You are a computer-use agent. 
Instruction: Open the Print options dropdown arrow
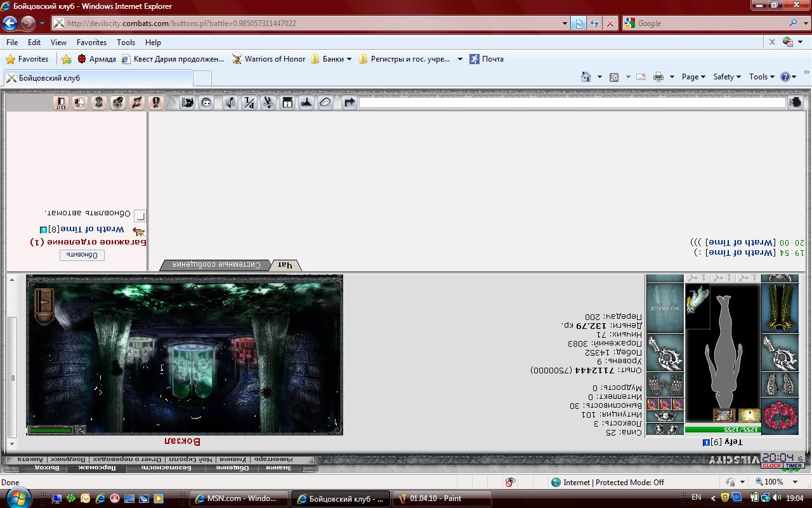coord(672,77)
